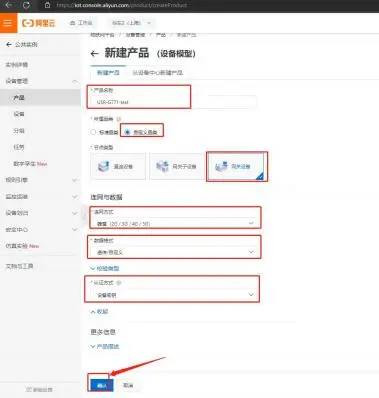Click the first breadcrumb link
The width and height of the screenshot is (379, 398).
tap(102, 35)
